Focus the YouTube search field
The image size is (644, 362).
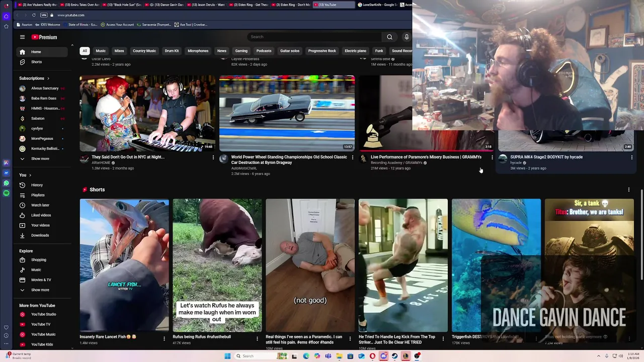tap(314, 37)
